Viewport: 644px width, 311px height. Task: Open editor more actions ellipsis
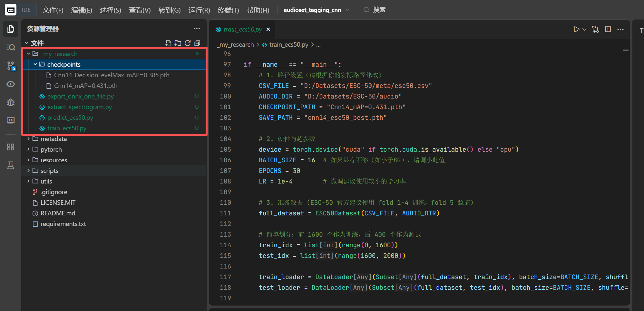[620, 29]
